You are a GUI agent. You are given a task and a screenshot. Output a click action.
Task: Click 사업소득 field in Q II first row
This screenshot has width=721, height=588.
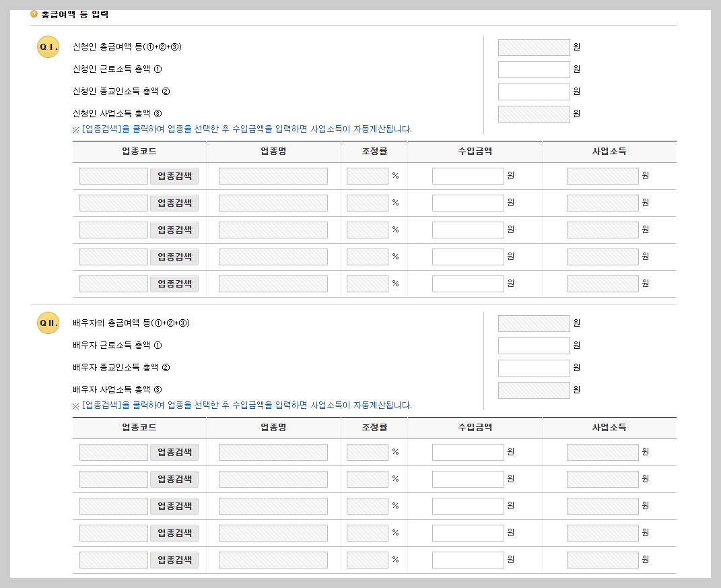click(603, 452)
